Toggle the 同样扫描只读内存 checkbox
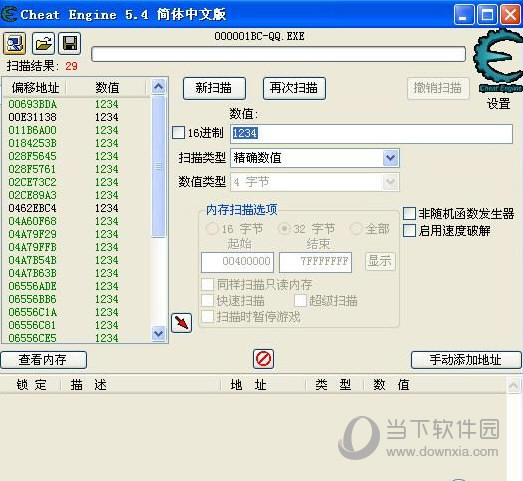 pyautogui.click(x=207, y=285)
